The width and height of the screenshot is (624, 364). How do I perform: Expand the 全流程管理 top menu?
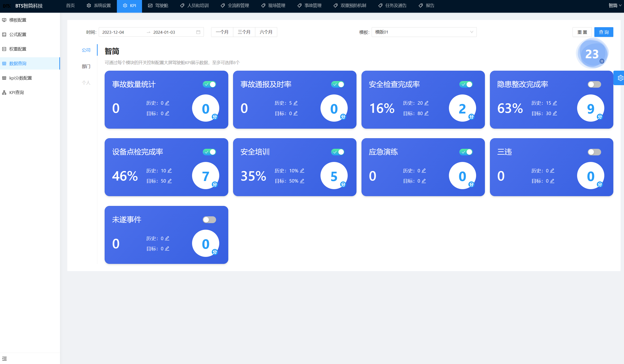[x=235, y=5]
